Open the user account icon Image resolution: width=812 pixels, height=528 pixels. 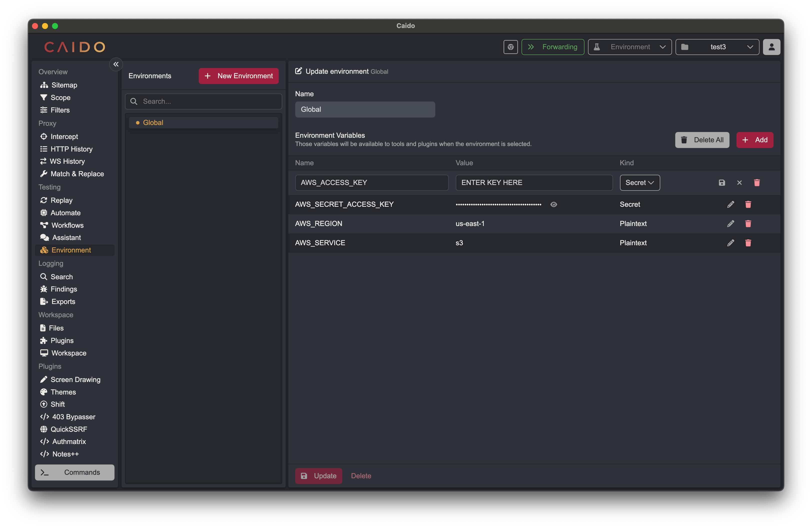click(x=771, y=47)
